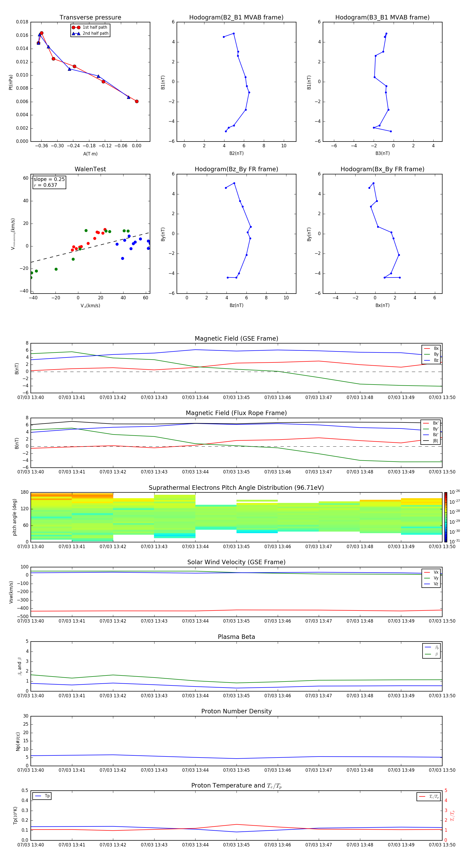Click the pitch angle color bar
Image resolution: width=473 pixels, height=868 pixels.
tap(446, 517)
